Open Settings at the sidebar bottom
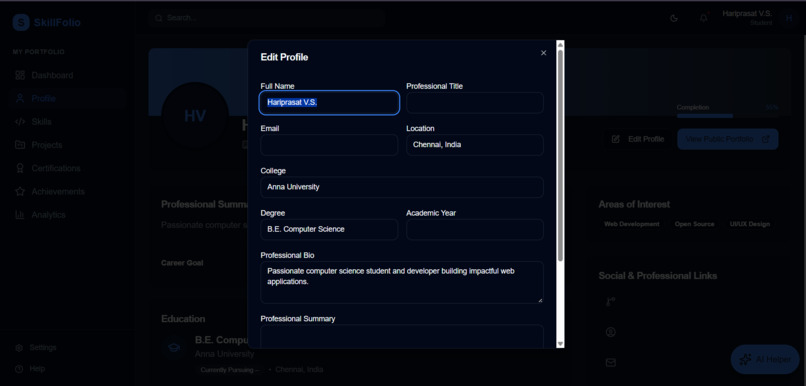The image size is (806, 386). [x=36, y=348]
